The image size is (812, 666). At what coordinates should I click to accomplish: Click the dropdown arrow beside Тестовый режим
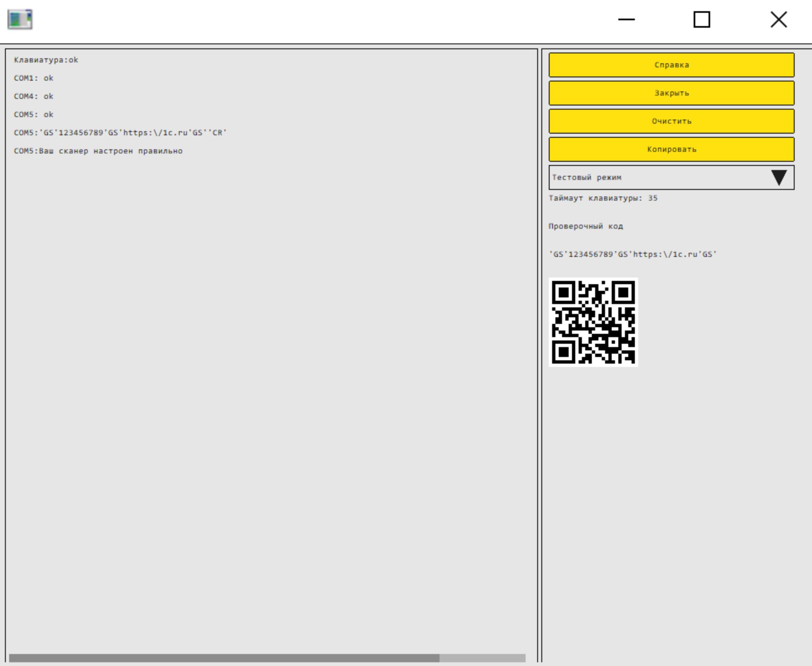779,177
